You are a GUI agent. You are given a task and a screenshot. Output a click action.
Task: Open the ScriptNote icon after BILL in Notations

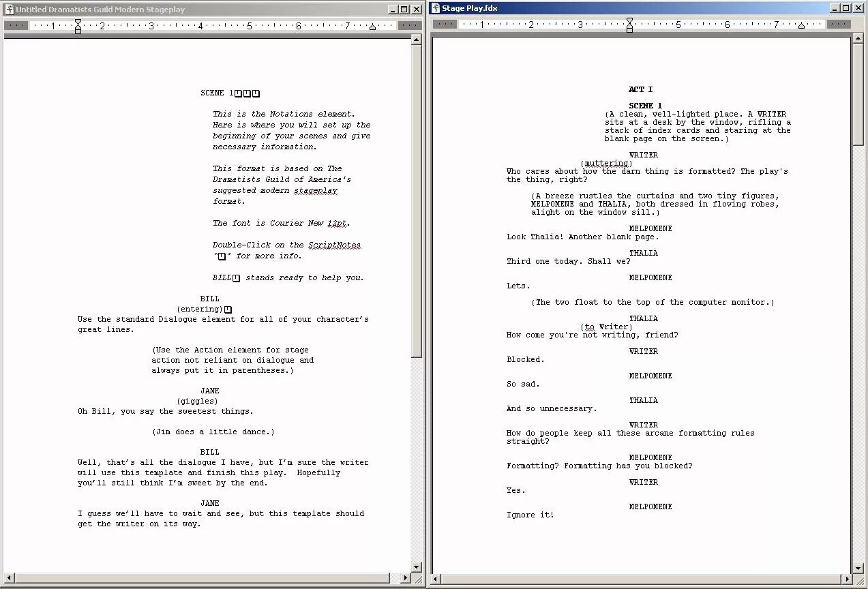pos(236,278)
